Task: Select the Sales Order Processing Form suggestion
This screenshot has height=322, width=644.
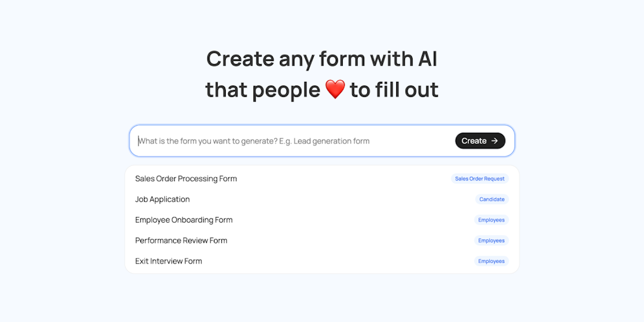Action: point(186,179)
